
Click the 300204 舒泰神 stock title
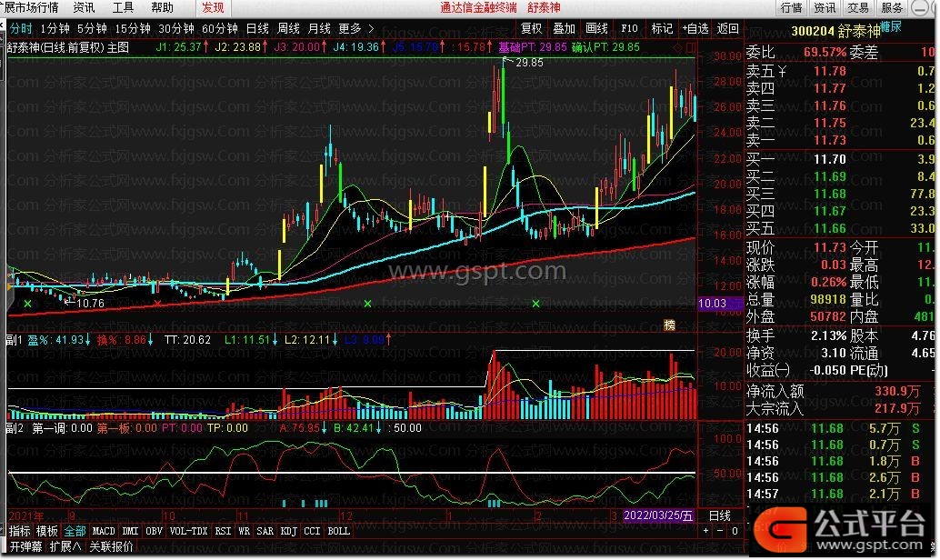[836, 30]
